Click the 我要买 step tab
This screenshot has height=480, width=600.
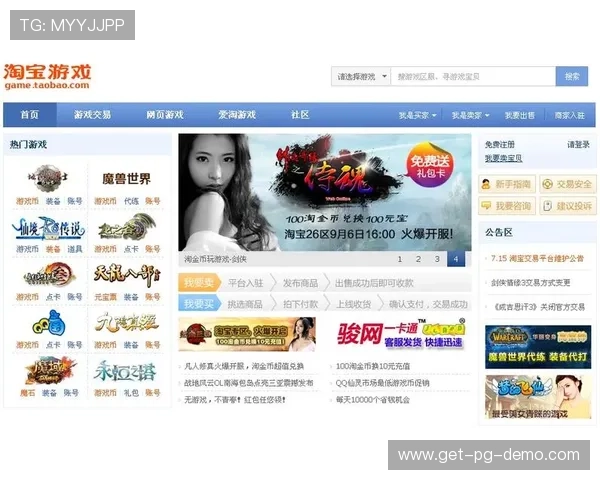coord(199,304)
